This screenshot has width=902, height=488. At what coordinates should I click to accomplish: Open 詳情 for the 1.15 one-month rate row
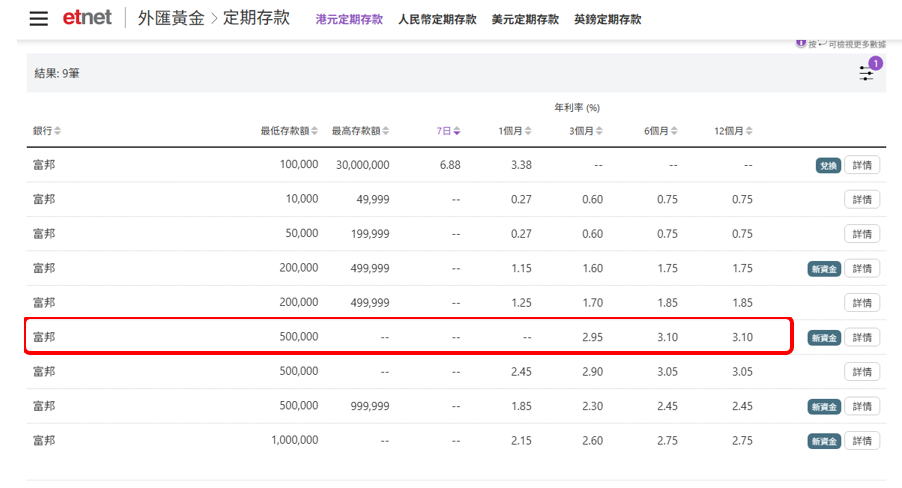(x=862, y=269)
